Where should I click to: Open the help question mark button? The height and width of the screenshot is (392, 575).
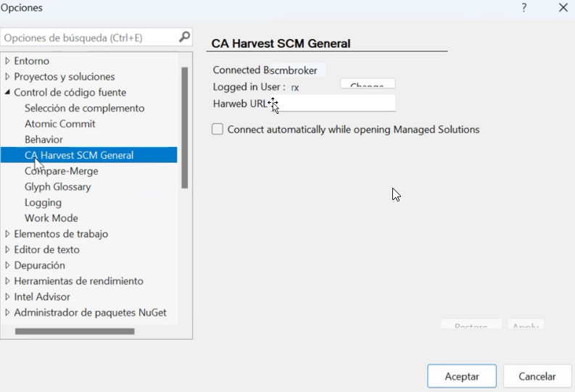coord(524,8)
